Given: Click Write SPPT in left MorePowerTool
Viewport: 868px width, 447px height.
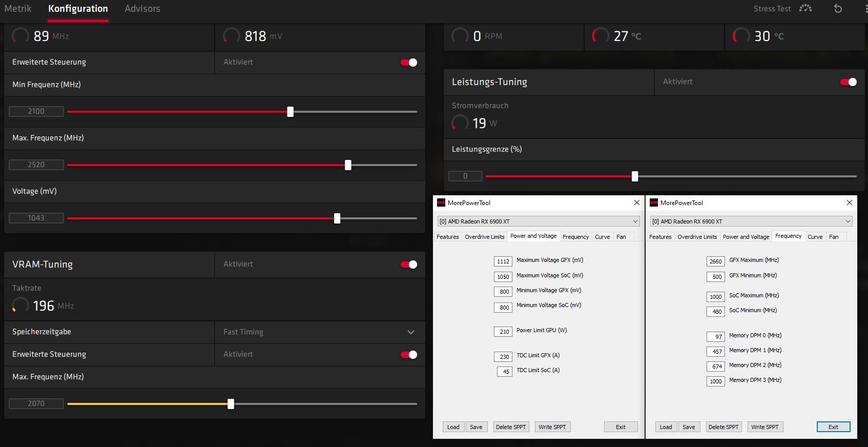Looking at the screenshot, I should (x=552, y=427).
